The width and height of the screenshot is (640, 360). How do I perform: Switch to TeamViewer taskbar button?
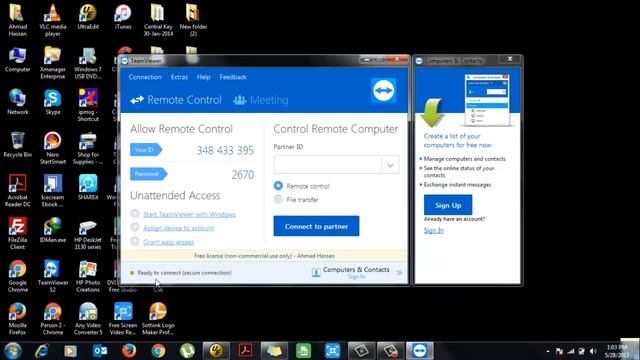(x=420, y=351)
